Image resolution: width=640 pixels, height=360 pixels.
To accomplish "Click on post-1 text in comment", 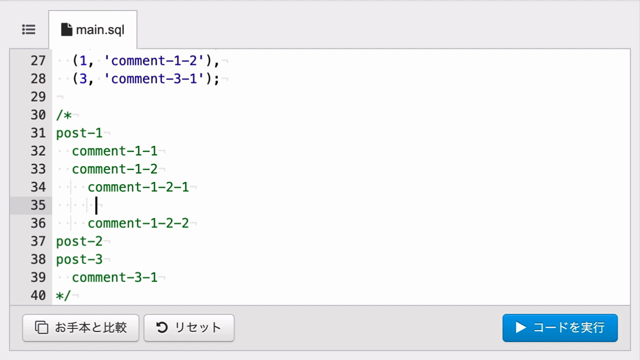I will [79, 133].
